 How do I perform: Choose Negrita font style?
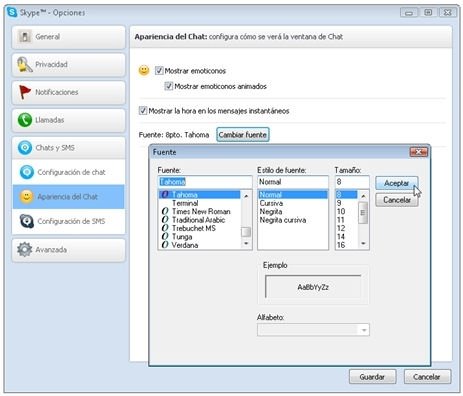point(293,211)
